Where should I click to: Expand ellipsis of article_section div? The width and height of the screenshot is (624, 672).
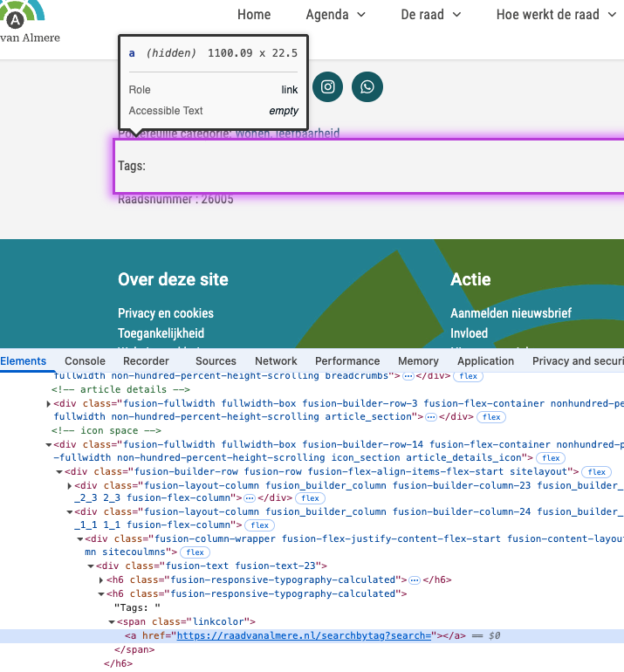point(431,417)
